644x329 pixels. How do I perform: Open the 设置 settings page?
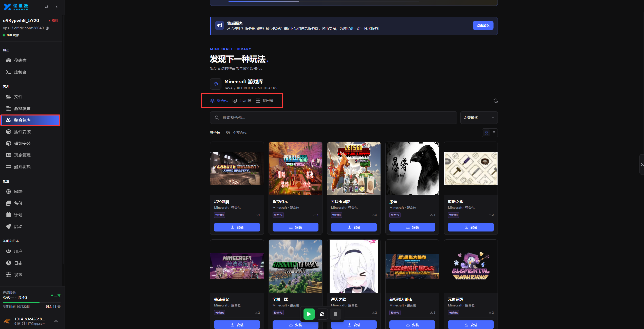(30, 275)
